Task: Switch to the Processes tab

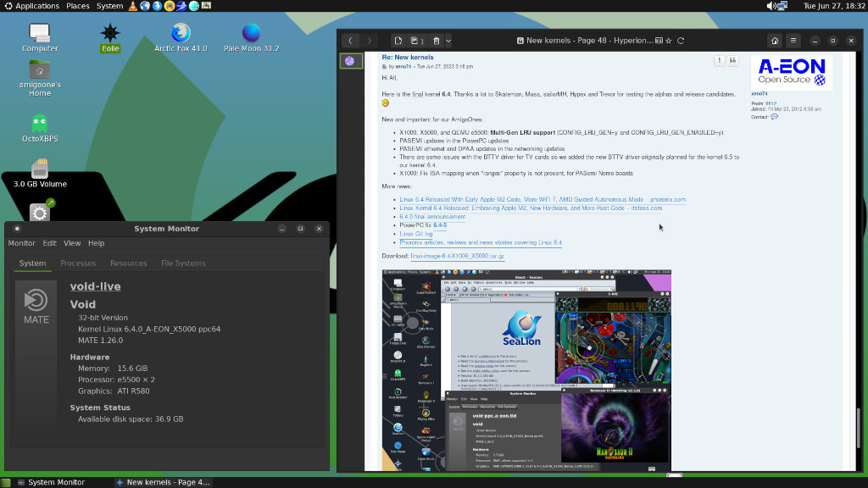Action: [78, 263]
